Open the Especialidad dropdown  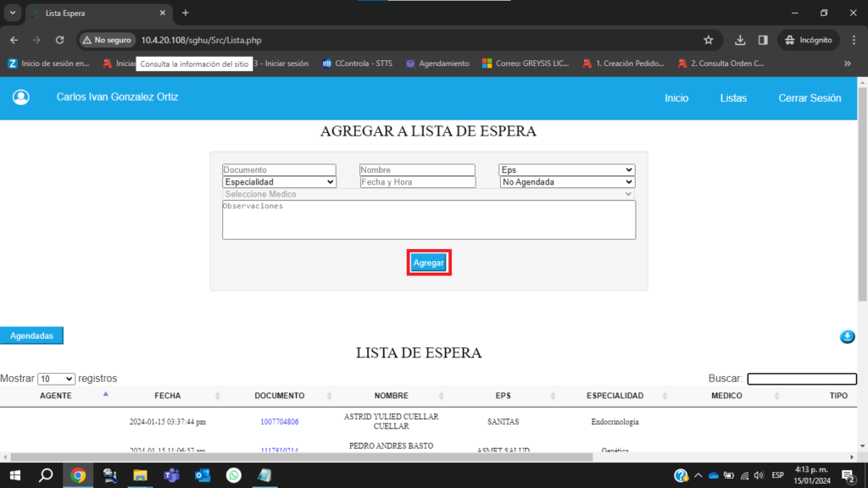click(279, 181)
